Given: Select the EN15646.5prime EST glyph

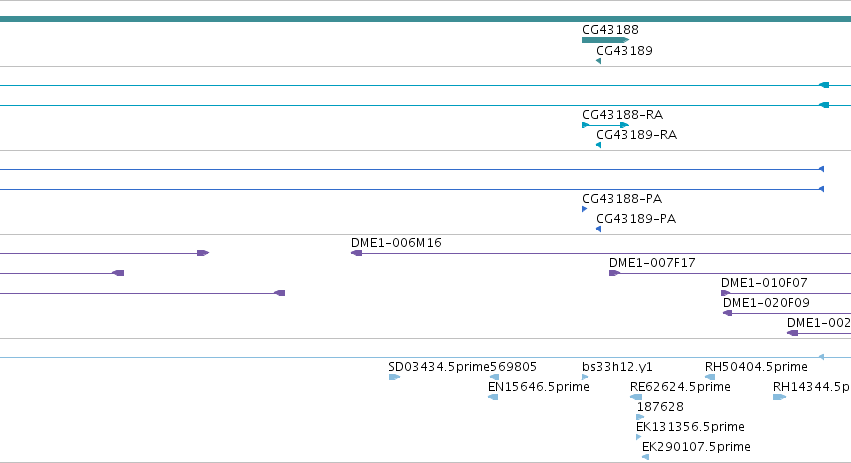Looking at the screenshot, I should coord(493,397).
